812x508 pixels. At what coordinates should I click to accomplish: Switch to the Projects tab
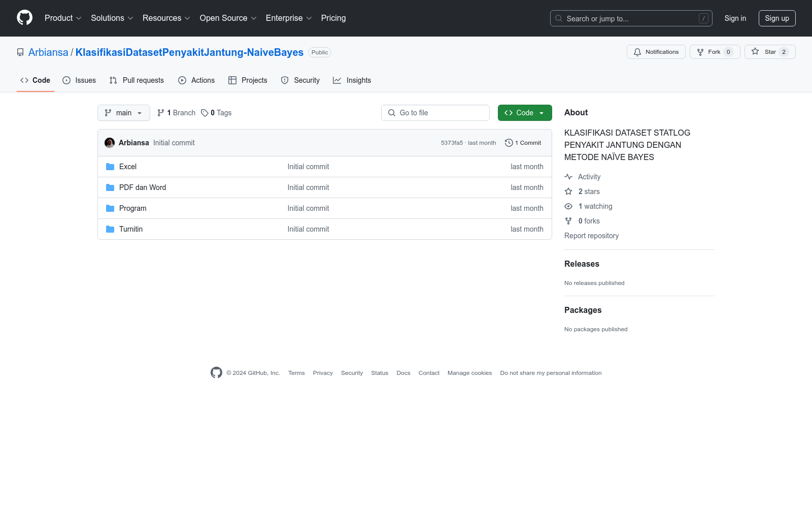pyautogui.click(x=248, y=80)
